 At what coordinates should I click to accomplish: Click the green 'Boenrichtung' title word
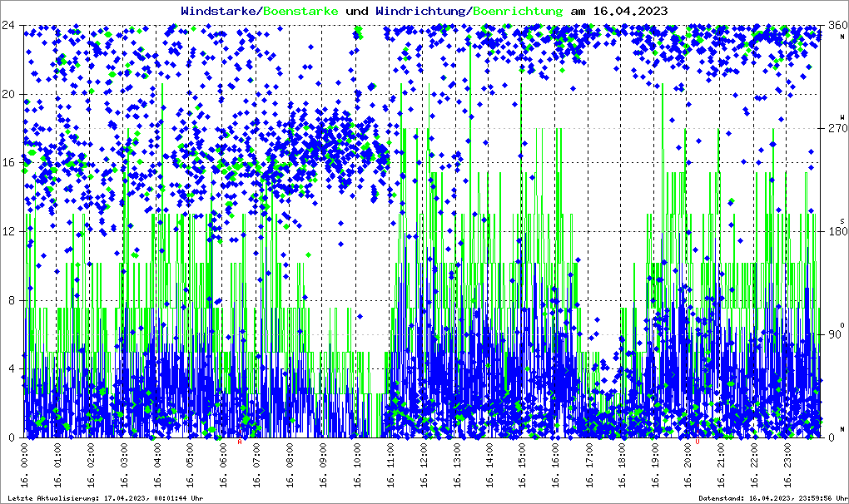[x=519, y=11]
